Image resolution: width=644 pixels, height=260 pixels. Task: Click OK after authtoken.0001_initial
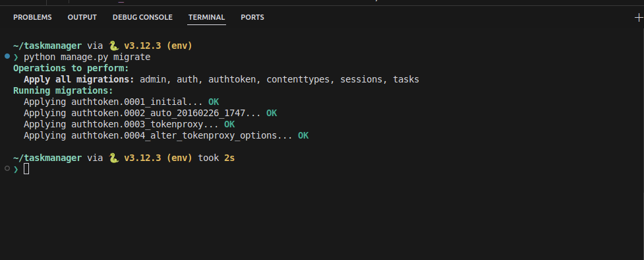(214, 102)
